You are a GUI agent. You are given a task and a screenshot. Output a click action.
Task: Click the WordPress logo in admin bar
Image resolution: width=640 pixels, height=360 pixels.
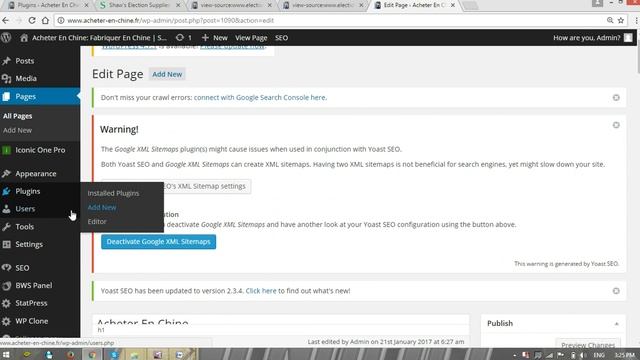tap(6, 38)
